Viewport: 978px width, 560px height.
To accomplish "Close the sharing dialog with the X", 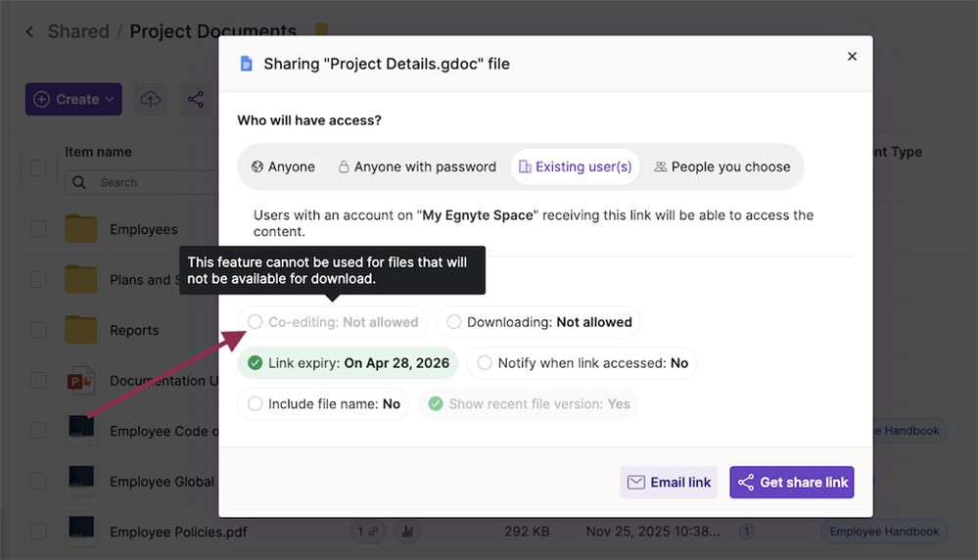I will click(x=852, y=56).
